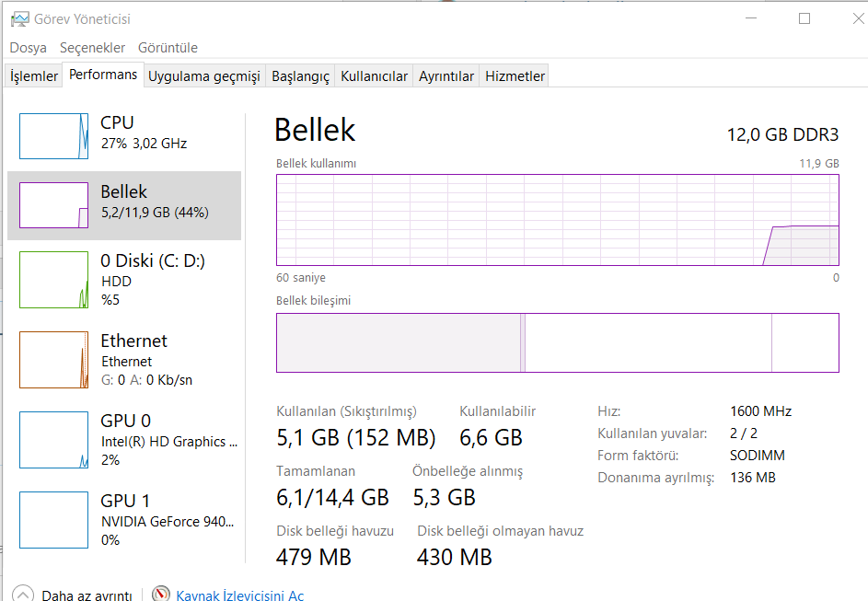868x601 pixels.
Task: Collapse view with the Daha az ayrıntı chevron
Action: pyautogui.click(x=23, y=595)
